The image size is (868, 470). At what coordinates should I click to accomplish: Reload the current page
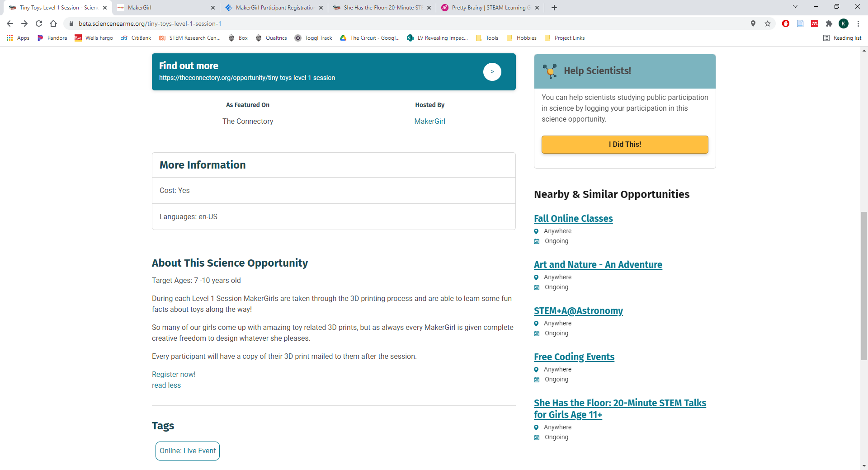point(39,23)
